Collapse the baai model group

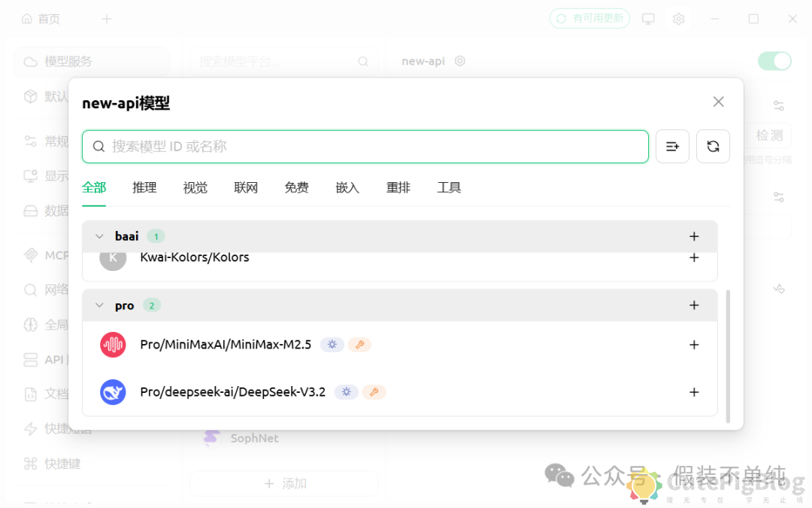[99, 236]
